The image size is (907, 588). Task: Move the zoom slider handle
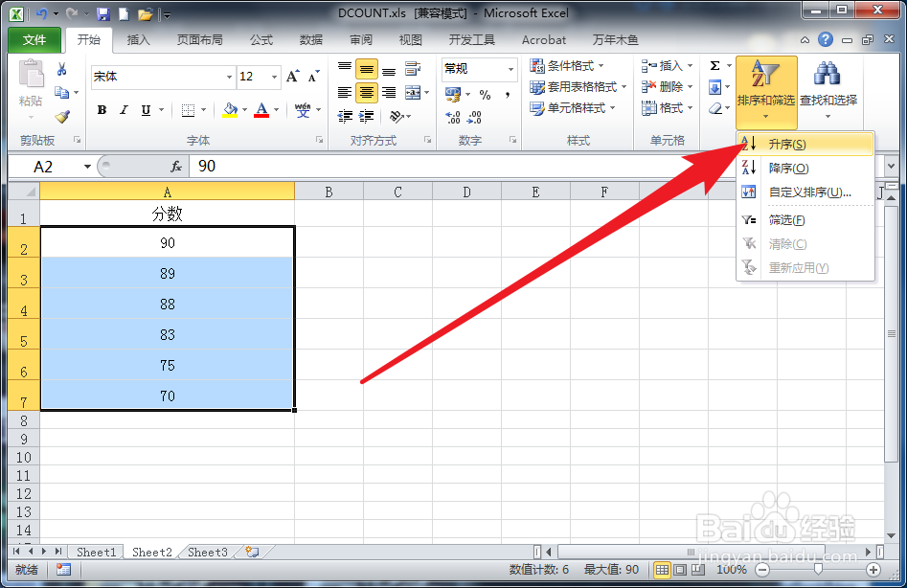[818, 570]
